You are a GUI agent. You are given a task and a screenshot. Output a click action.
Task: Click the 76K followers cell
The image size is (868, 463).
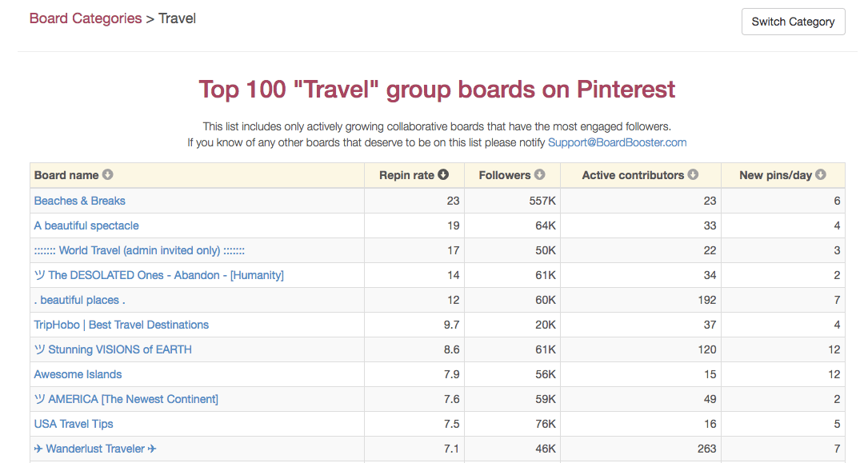pos(512,425)
